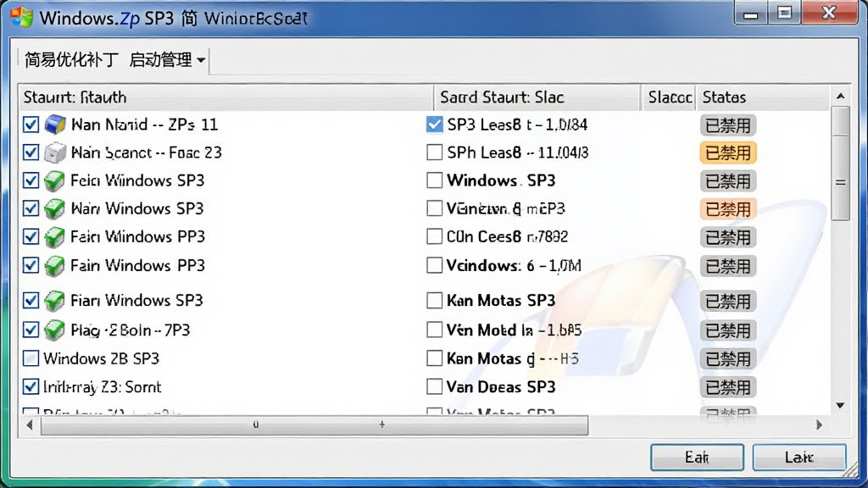Click the 'Slacoc' column header
Image resolution: width=868 pixels, height=488 pixels.
click(x=670, y=97)
